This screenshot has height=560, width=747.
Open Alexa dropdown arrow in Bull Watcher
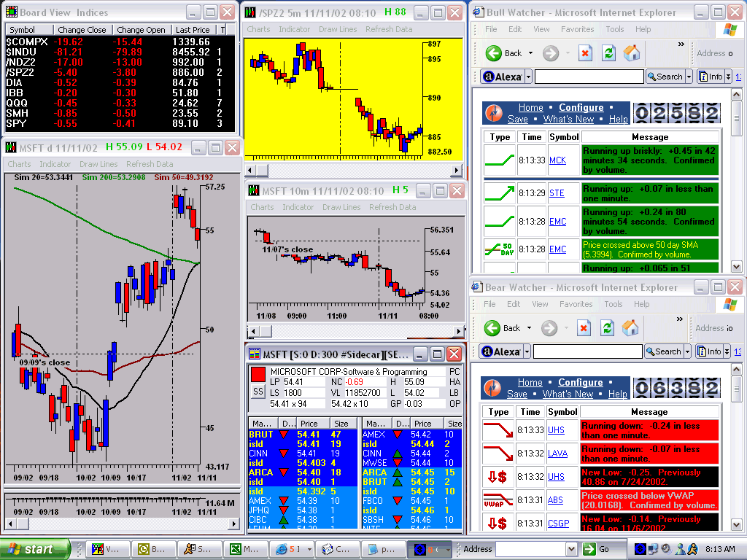pos(528,77)
